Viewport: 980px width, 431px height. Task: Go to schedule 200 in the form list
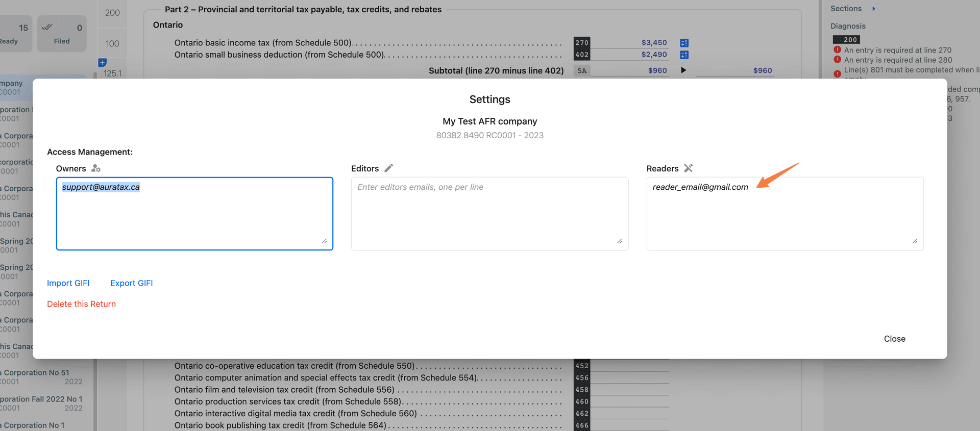click(x=112, y=13)
